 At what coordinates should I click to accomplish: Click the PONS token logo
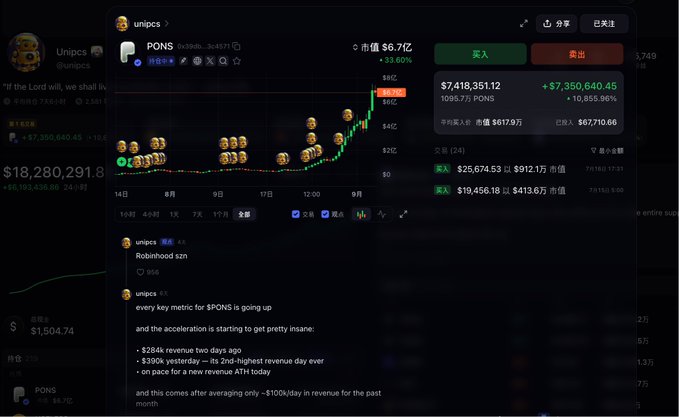[x=128, y=52]
